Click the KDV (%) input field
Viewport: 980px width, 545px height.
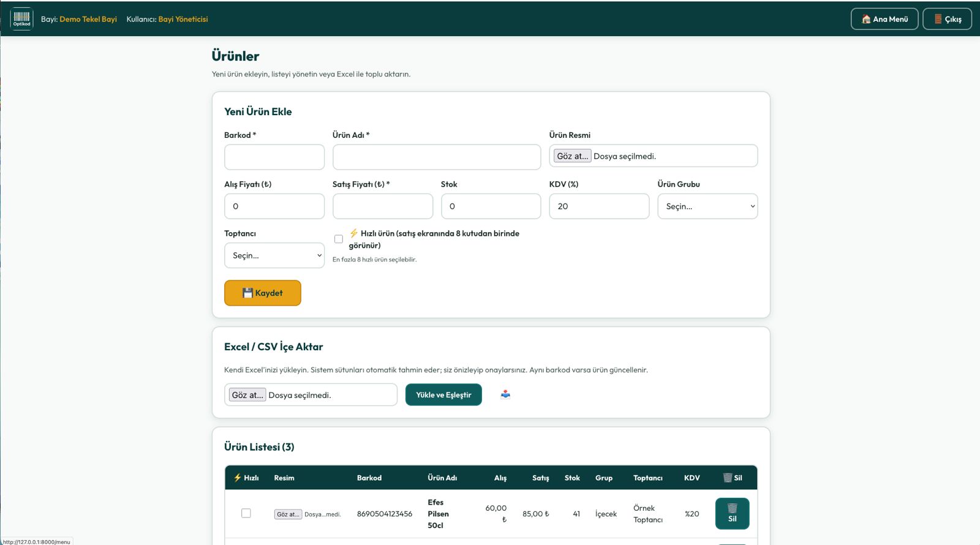tap(599, 206)
